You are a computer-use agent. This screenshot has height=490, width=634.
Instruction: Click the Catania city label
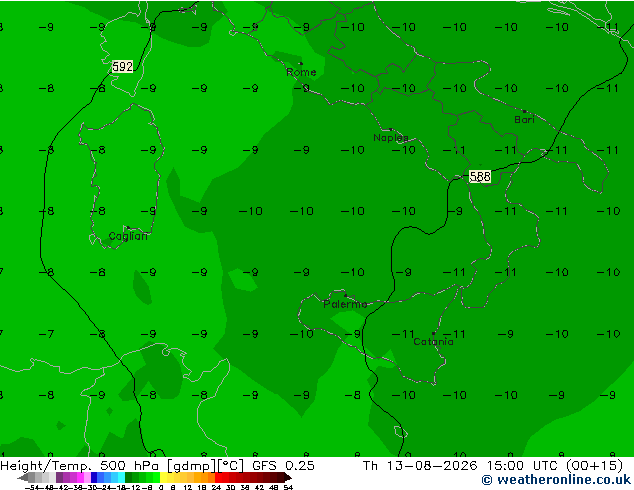click(433, 342)
